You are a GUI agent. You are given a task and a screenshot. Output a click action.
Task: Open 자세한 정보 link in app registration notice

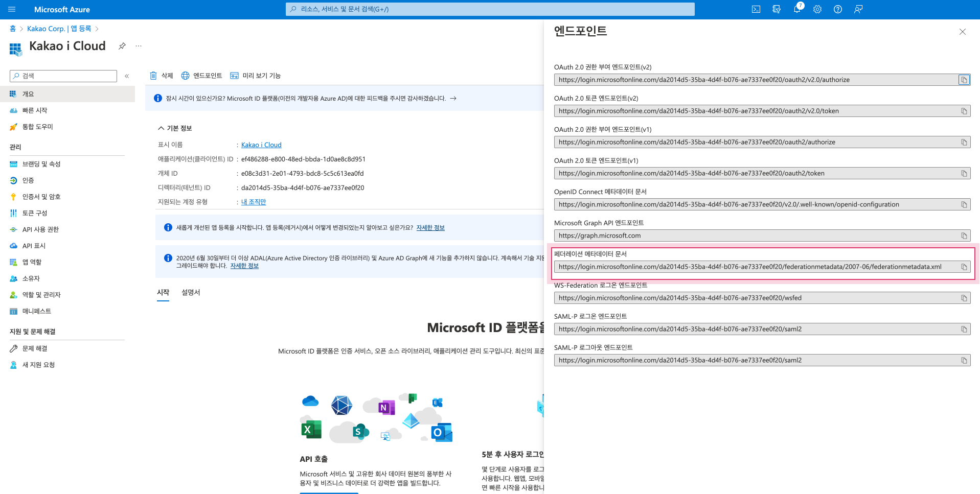pyautogui.click(x=430, y=228)
